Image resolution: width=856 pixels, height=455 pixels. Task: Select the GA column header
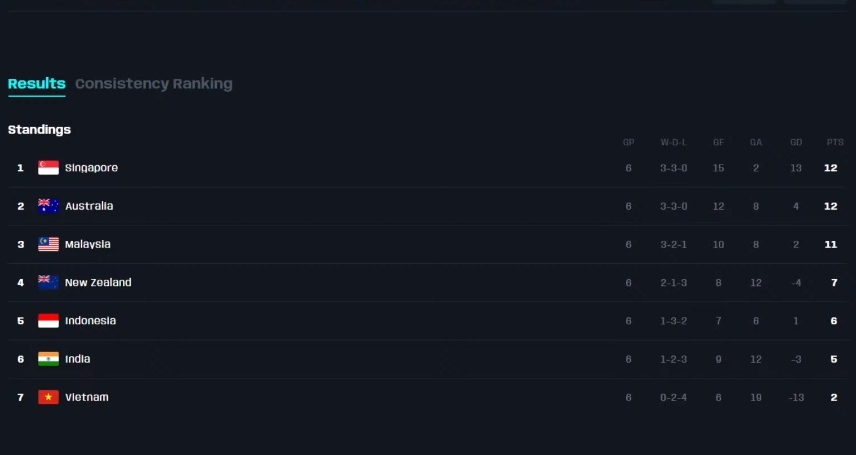tap(756, 142)
